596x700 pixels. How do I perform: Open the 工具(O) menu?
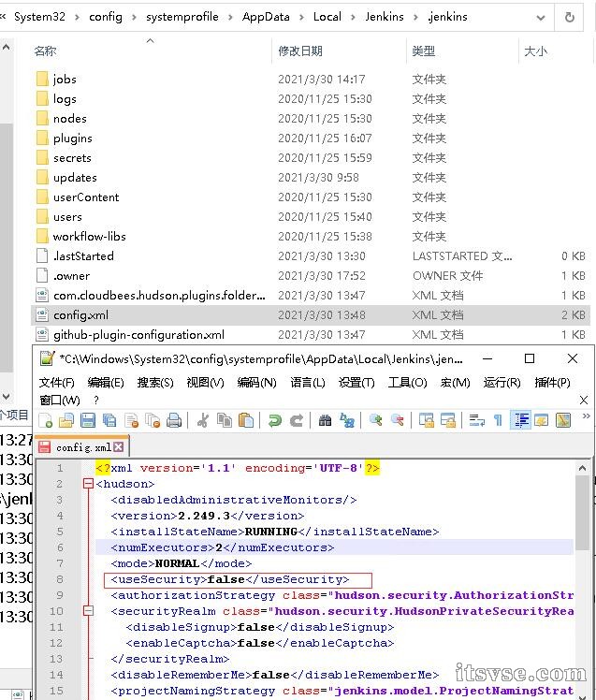[x=408, y=383]
